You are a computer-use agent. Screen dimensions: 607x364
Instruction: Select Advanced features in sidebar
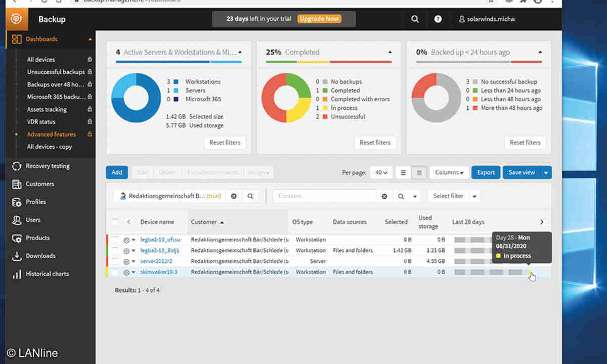pyautogui.click(x=51, y=134)
